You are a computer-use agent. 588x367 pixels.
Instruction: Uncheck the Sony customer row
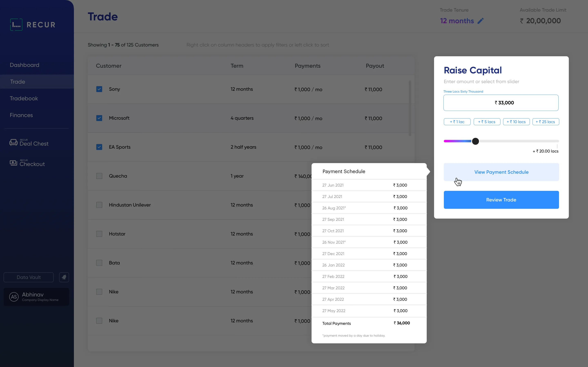coord(99,89)
